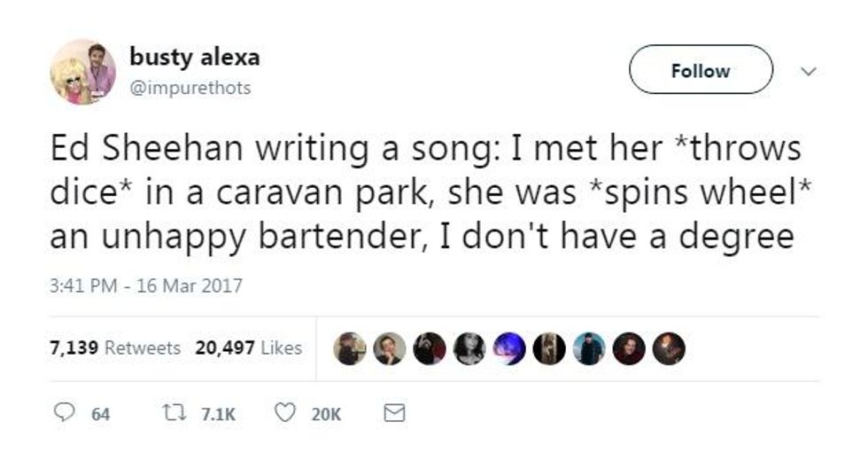Viewport: 868px width, 453px height.
Task: Select the blue-purple glowing liker avatar
Action: 508,348
